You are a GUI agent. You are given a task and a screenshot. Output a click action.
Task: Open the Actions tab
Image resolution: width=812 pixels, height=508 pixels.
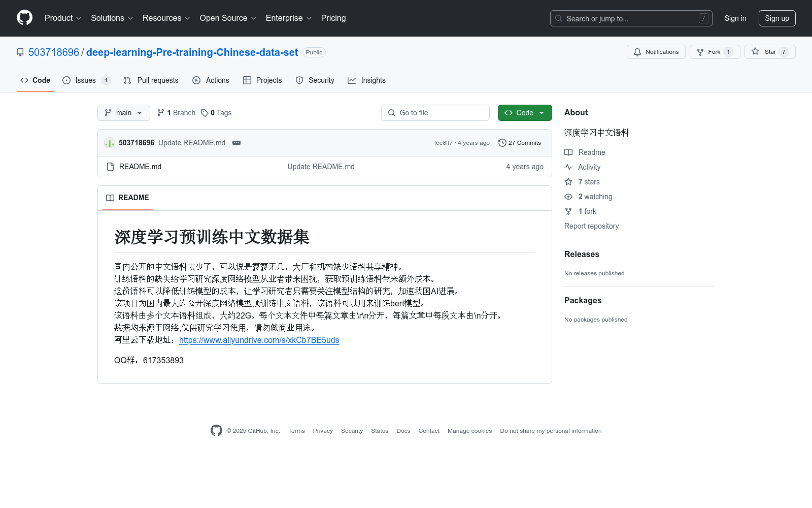tap(211, 80)
